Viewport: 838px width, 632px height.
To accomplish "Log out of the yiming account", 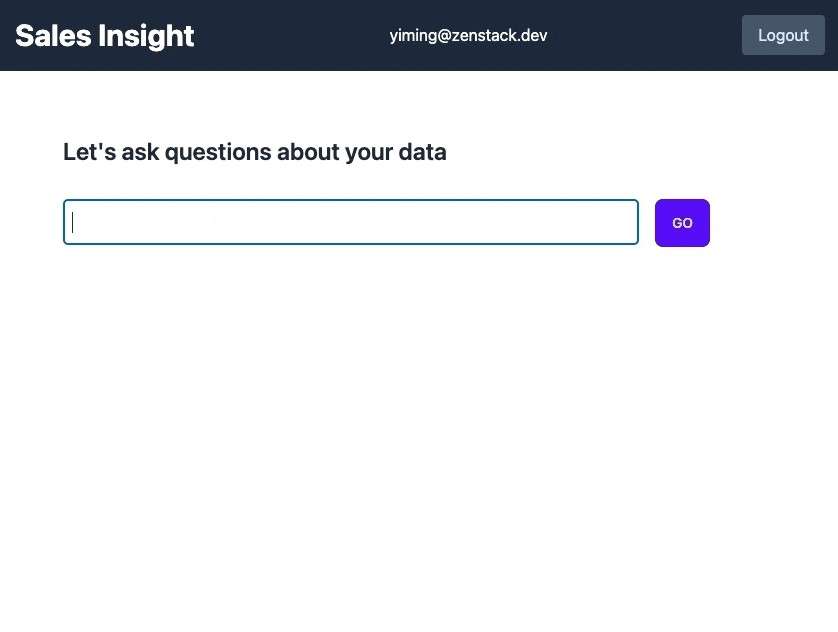I will (x=783, y=35).
